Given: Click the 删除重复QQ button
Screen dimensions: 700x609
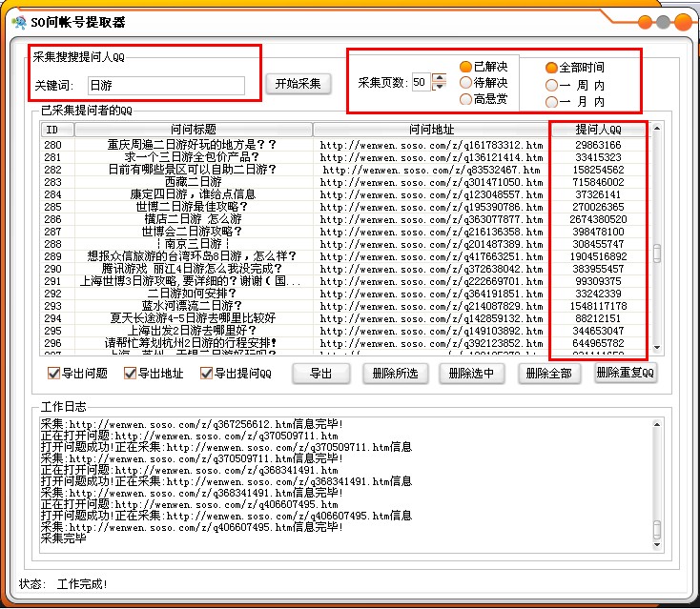Looking at the screenshot, I should pyautogui.click(x=625, y=373).
